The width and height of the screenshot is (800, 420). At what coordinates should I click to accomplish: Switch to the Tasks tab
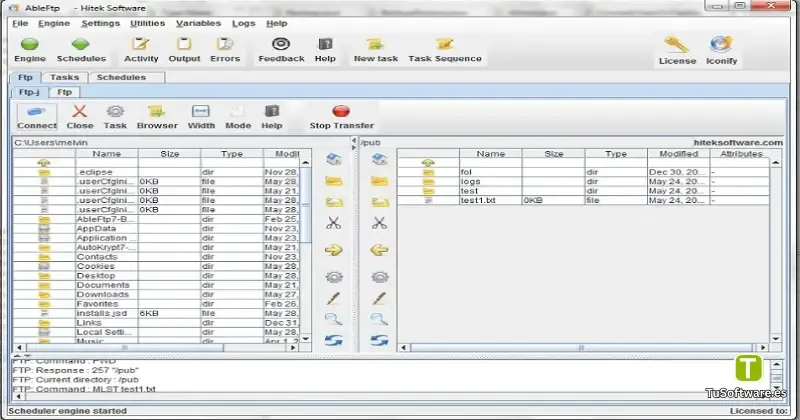pyautogui.click(x=64, y=78)
